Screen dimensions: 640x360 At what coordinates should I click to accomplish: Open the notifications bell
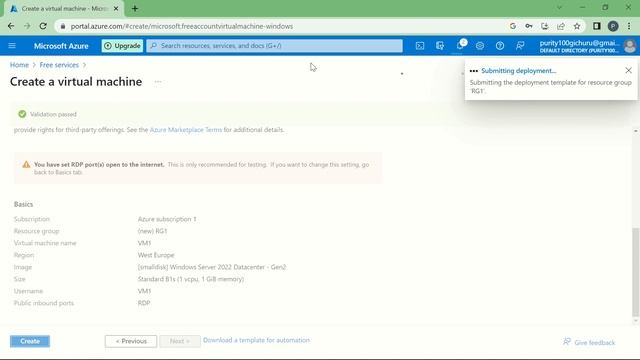460,46
